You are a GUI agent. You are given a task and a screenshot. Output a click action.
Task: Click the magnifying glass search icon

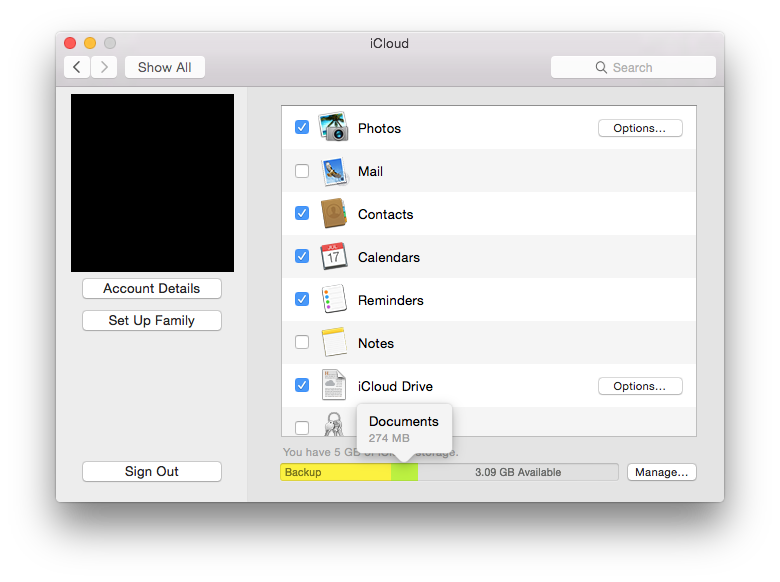coord(601,67)
